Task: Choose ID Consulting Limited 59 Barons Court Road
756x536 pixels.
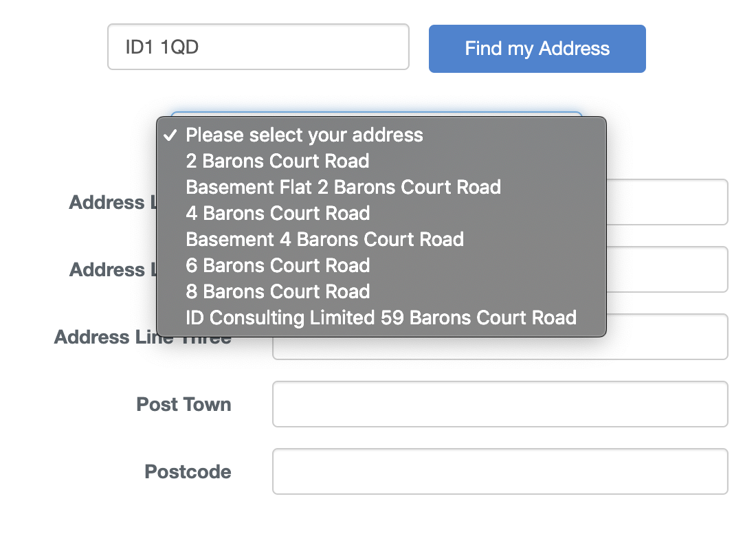Action: (381, 317)
